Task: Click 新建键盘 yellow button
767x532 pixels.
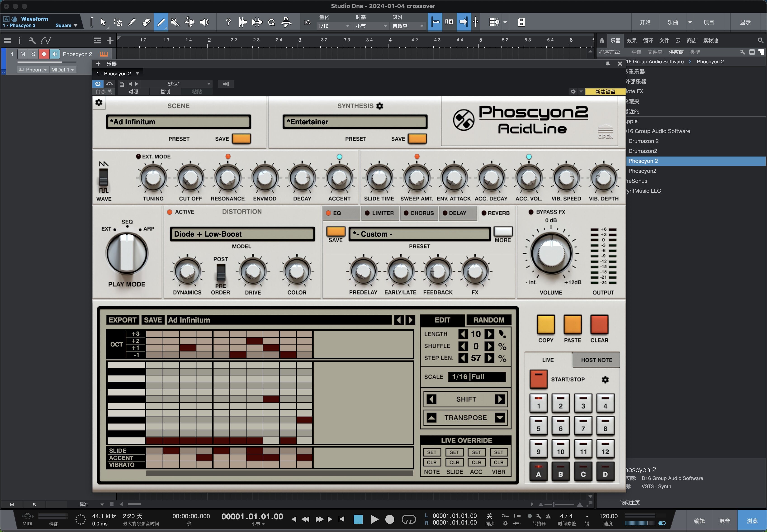Action: pyautogui.click(x=605, y=91)
